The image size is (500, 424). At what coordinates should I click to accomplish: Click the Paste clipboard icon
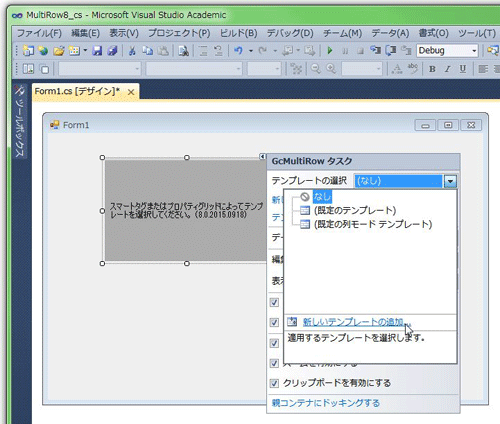[163, 51]
